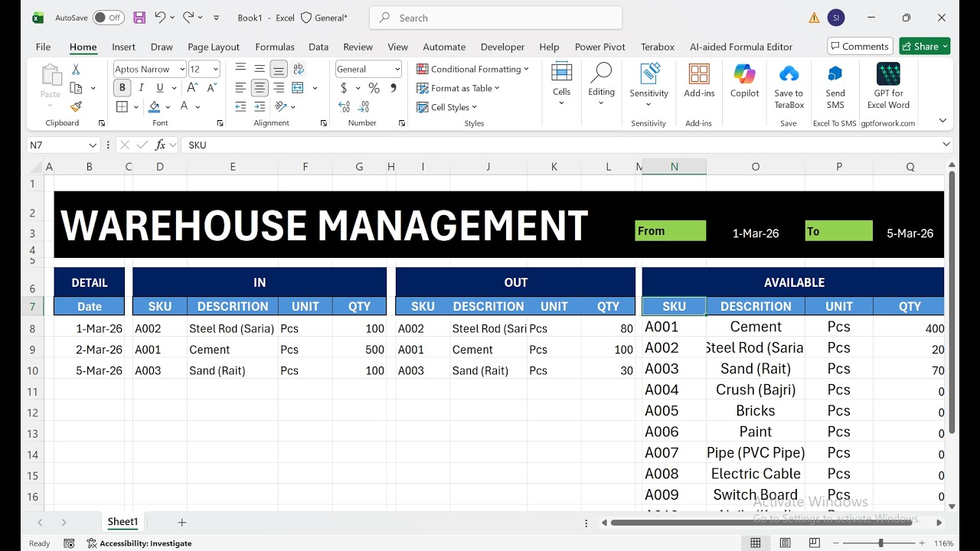Open the font size dropdown
The height and width of the screenshot is (551, 980).
(216, 69)
